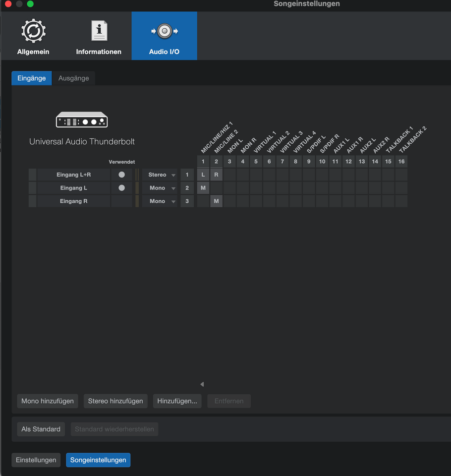Click the Verwendet column header

click(x=122, y=162)
